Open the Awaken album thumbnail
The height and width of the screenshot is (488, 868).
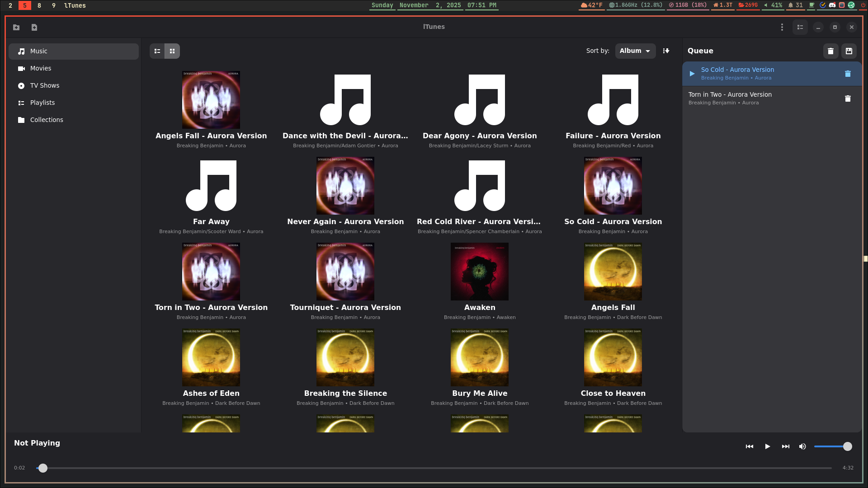[x=479, y=272]
